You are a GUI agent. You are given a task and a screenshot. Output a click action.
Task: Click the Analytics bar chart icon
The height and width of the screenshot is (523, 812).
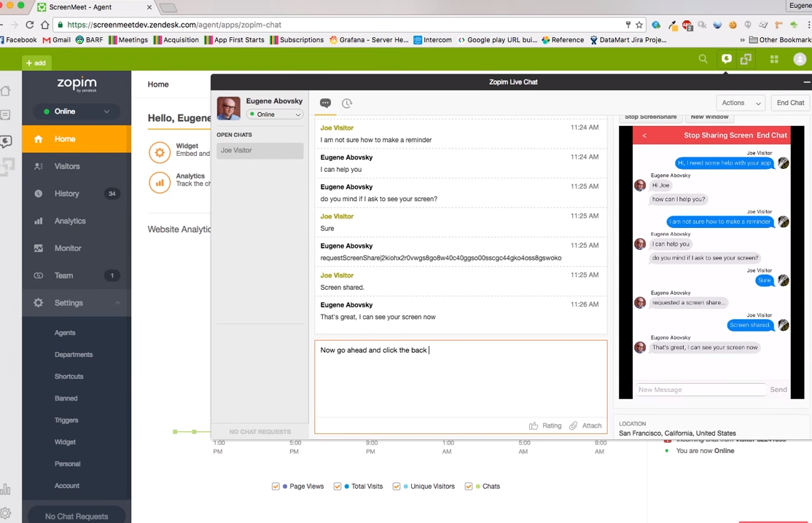(39, 221)
